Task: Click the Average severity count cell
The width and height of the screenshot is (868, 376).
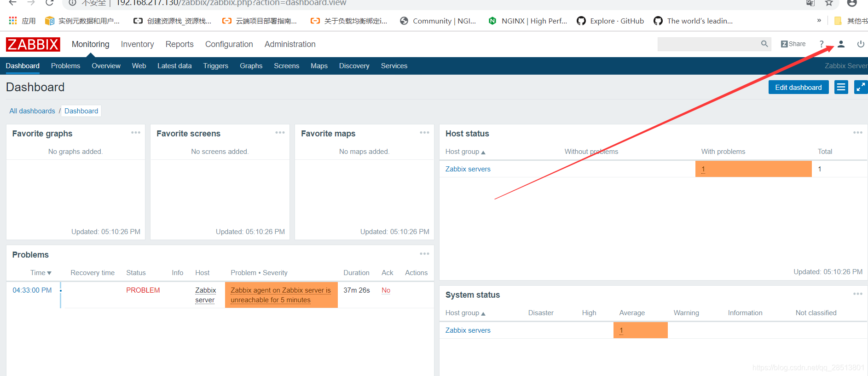Action: pos(641,330)
